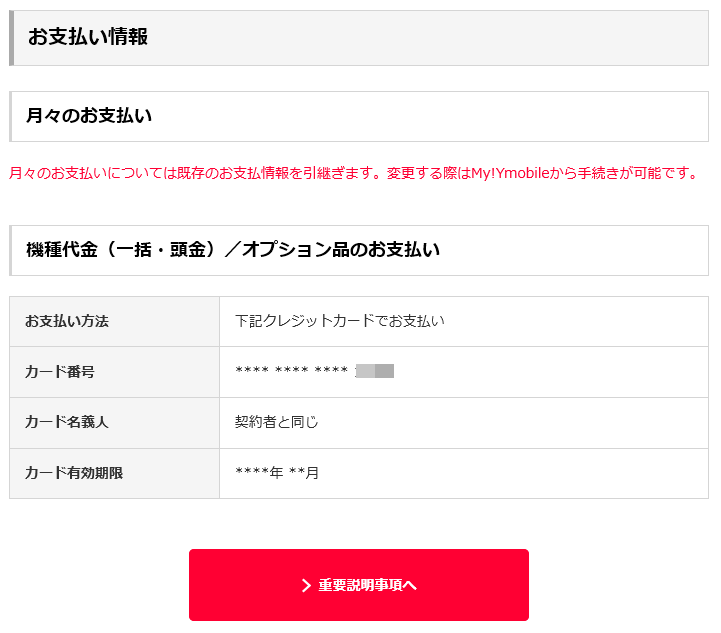Click the red notice about My!Ymobile payment changes
The height and width of the screenshot is (633, 721).
353,173
